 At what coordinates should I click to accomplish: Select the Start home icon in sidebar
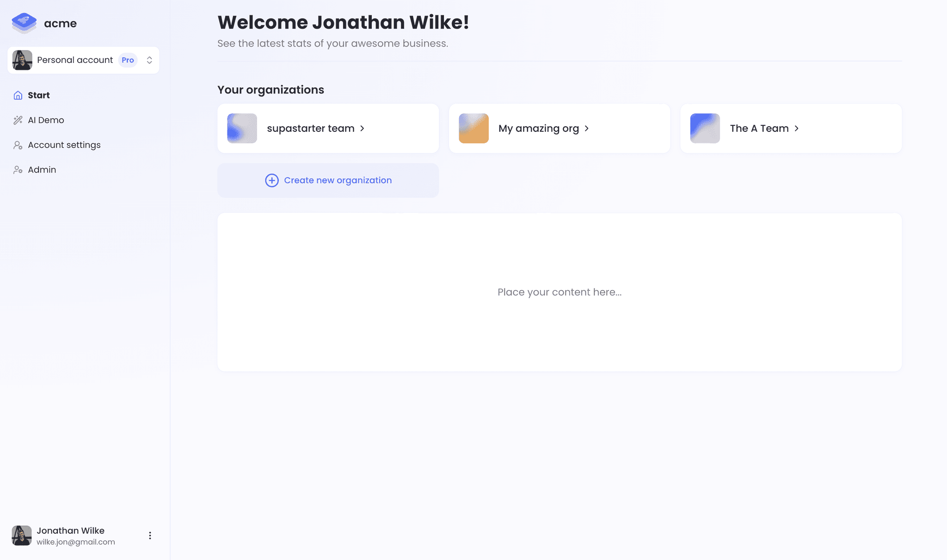tap(18, 95)
